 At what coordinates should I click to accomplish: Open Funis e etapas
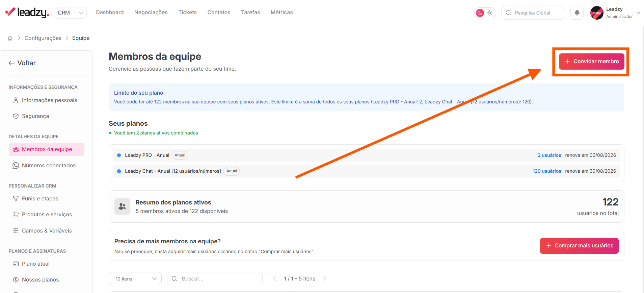[x=47, y=199]
